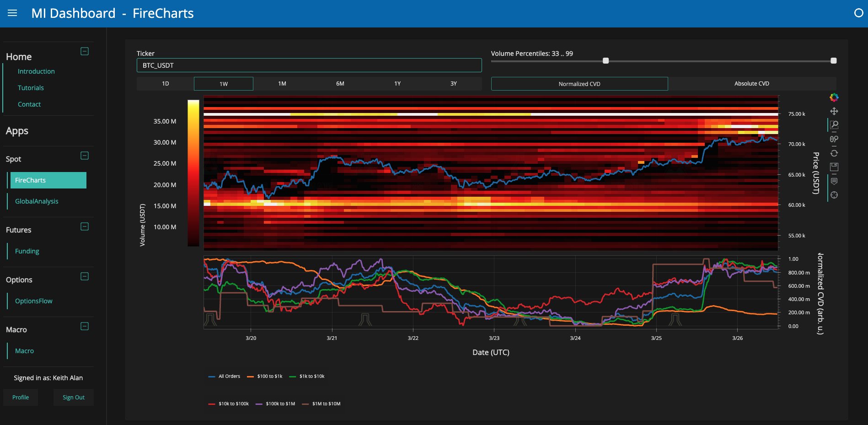This screenshot has width=868, height=425.
Task: Open the hamburger navigation menu
Action: point(12,13)
